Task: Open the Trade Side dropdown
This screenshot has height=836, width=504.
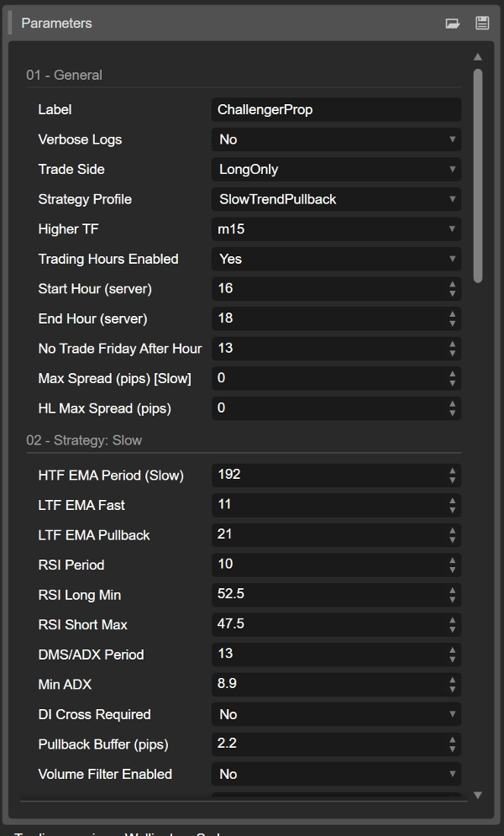Action: [x=335, y=169]
